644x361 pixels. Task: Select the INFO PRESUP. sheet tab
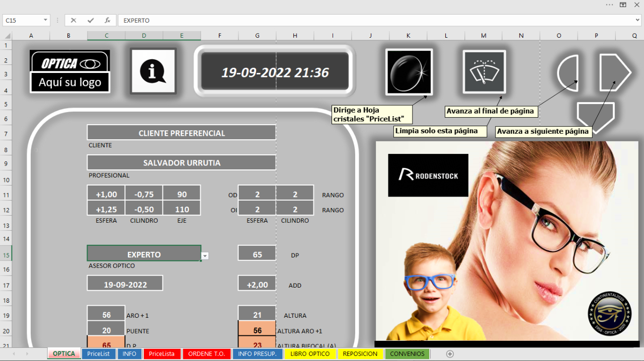click(x=257, y=354)
